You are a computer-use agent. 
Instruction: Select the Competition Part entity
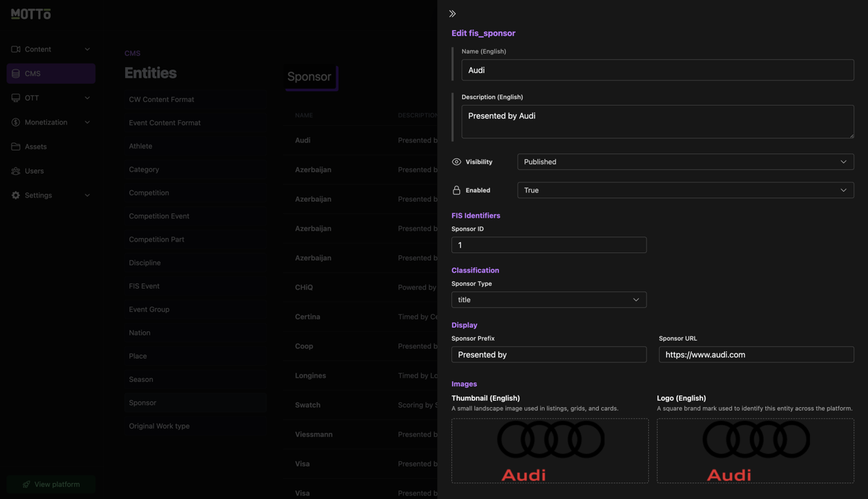tap(195, 239)
